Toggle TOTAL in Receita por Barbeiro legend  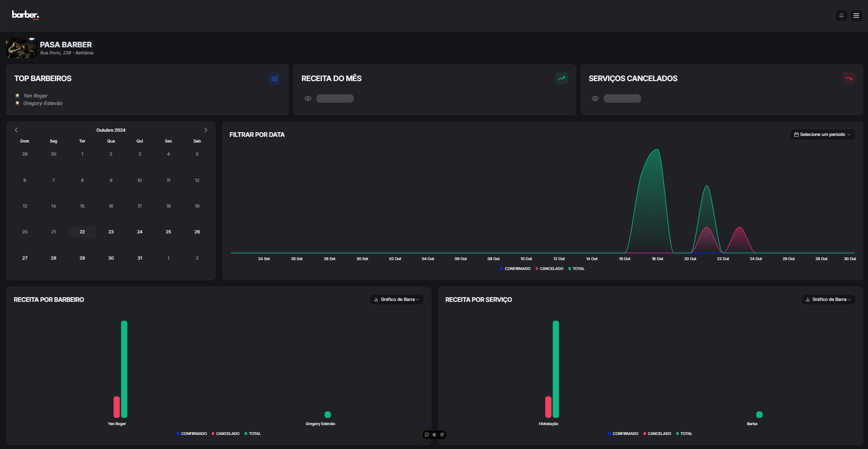click(253, 434)
